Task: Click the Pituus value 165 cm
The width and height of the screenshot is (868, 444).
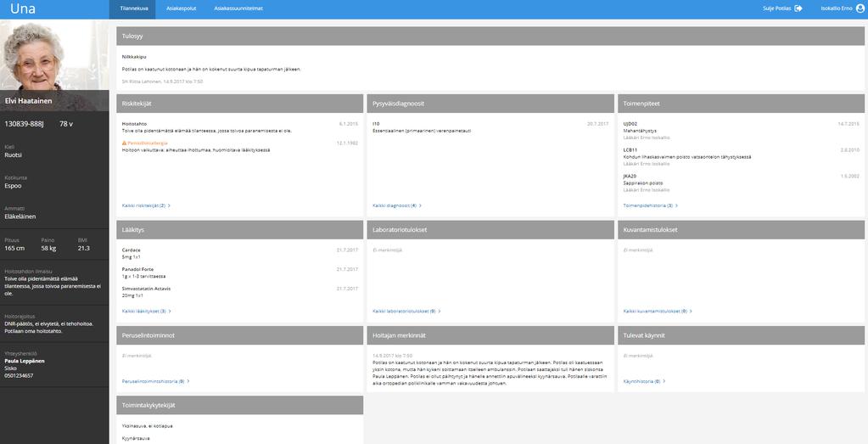Action: [x=14, y=248]
